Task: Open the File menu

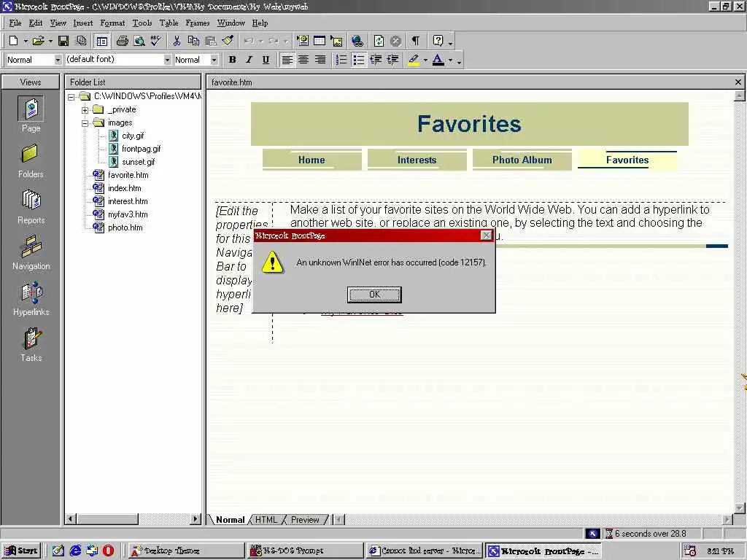Action: coord(15,23)
